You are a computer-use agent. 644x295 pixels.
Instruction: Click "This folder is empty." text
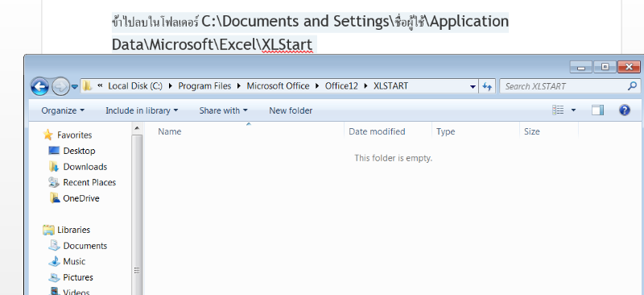(x=393, y=158)
